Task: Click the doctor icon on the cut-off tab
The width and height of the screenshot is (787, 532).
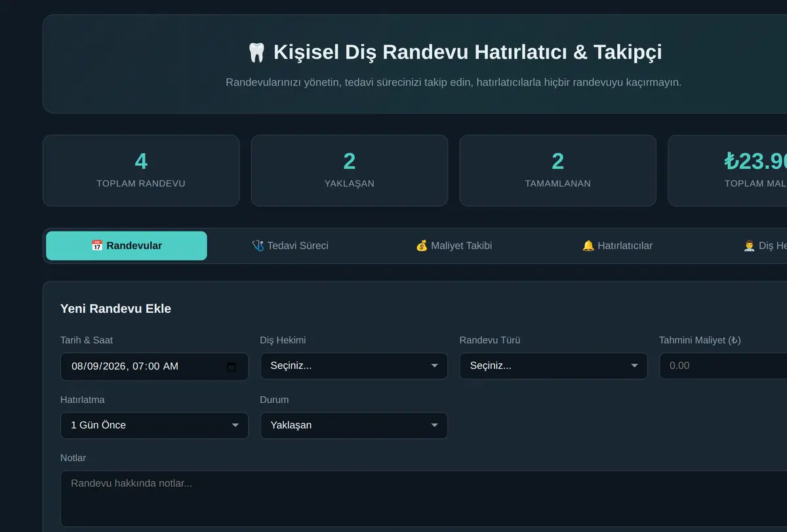Action: click(749, 246)
